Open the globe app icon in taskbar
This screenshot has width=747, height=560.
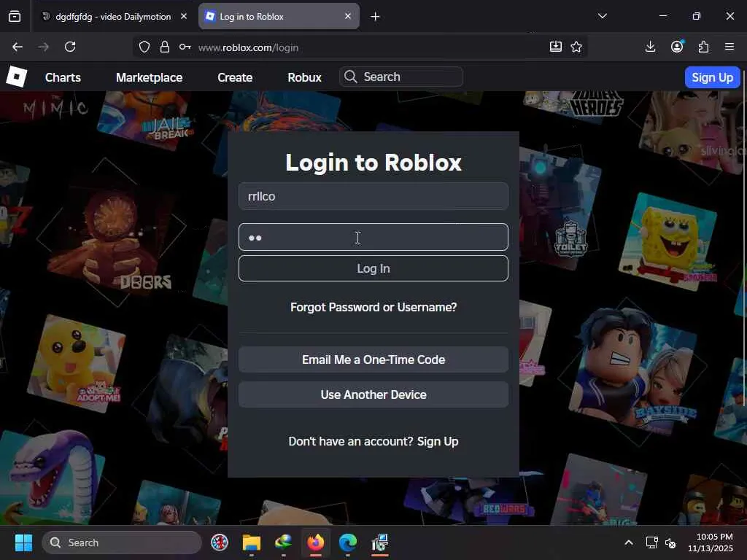click(284, 542)
